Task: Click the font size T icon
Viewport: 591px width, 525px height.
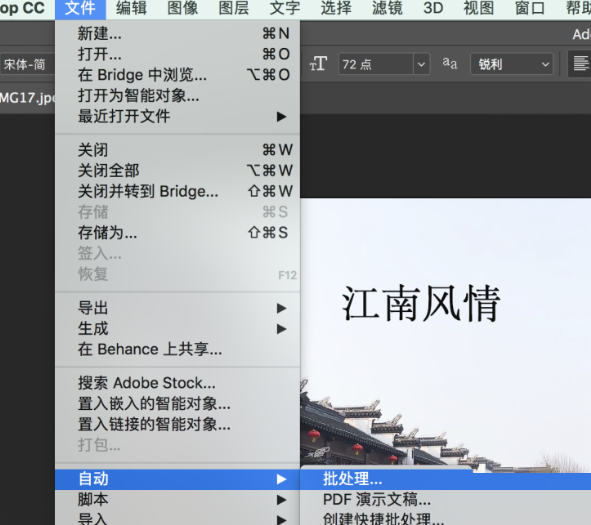Action: point(318,64)
